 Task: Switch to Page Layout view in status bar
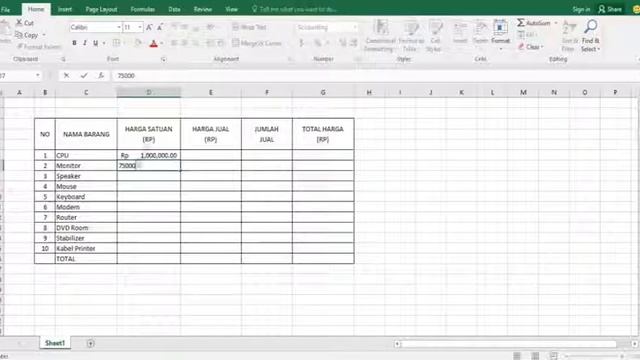536,356
